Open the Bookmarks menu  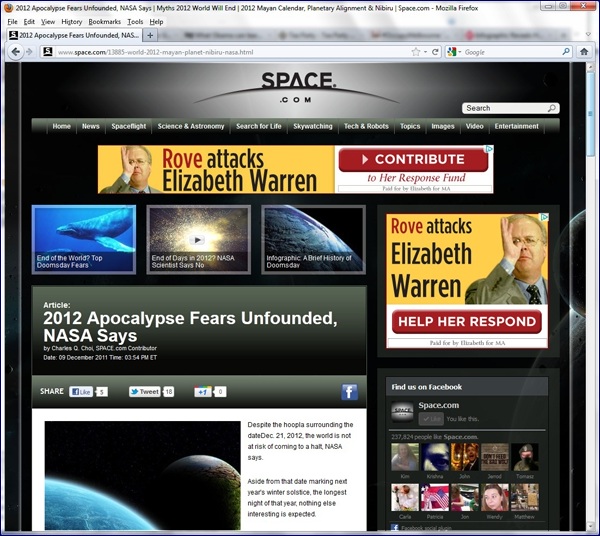(x=104, y=22)
